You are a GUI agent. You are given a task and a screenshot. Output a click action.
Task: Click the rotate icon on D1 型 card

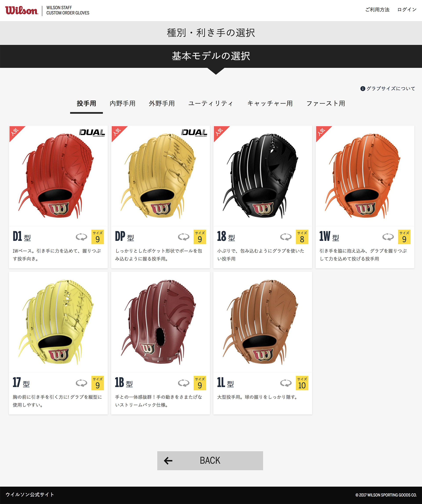coord(81,237)
